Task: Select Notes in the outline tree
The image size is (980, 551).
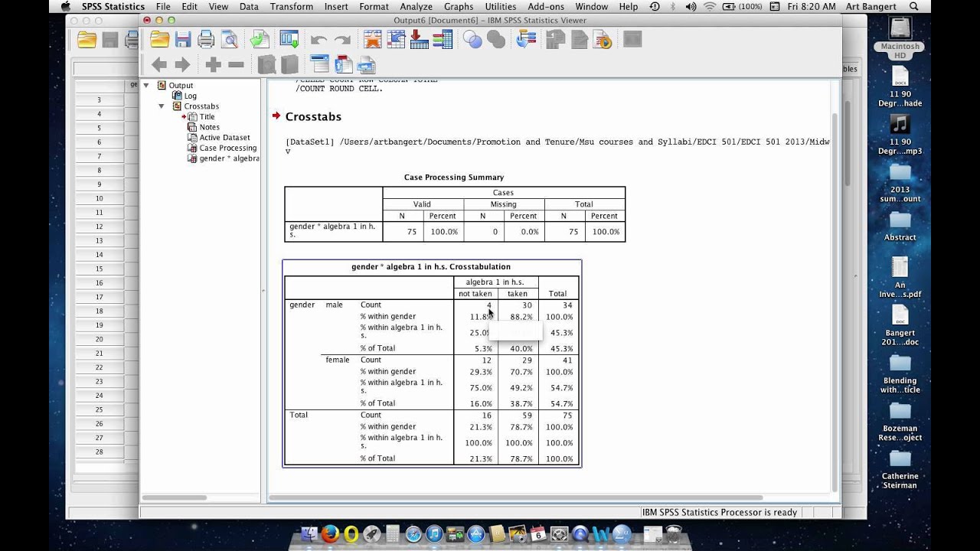Action: point(209,127)
